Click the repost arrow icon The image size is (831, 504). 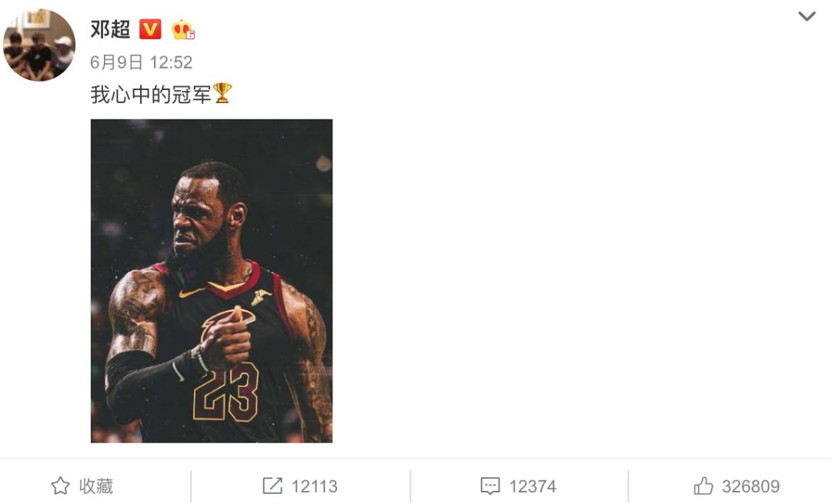272,486
